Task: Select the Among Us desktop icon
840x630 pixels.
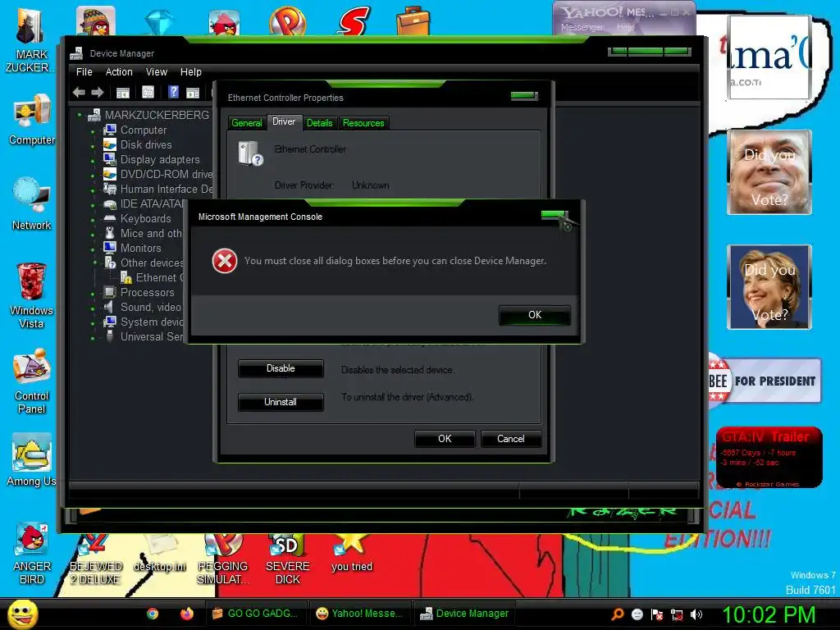Action: coord(31,460)
